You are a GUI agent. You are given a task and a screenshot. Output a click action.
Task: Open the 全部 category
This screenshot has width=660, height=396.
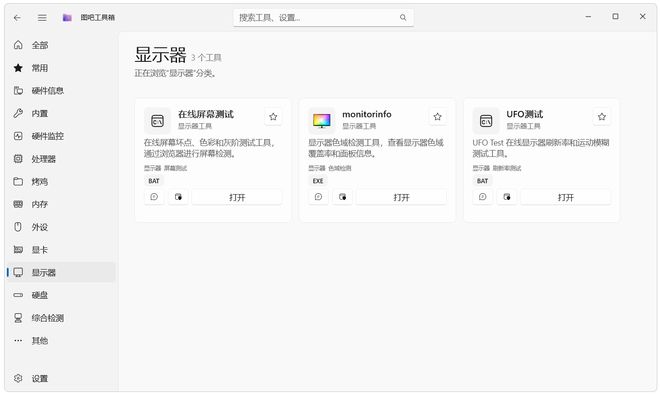point(60,45)
